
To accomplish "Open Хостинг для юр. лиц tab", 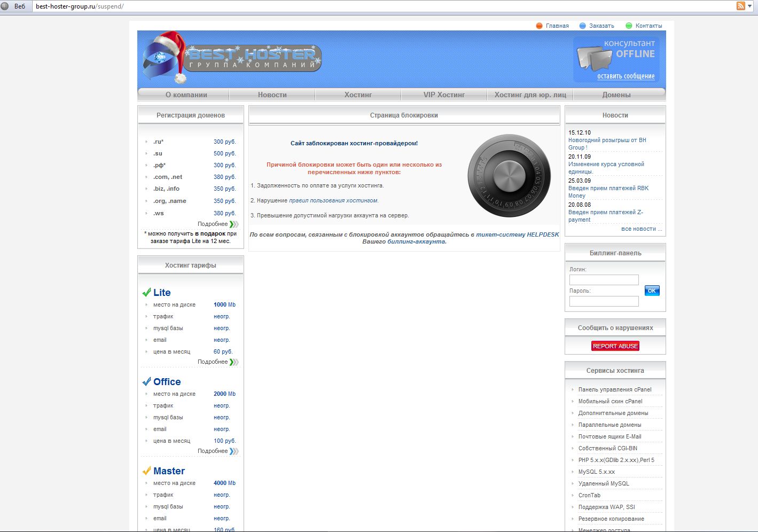I will (x=530, y=95).
